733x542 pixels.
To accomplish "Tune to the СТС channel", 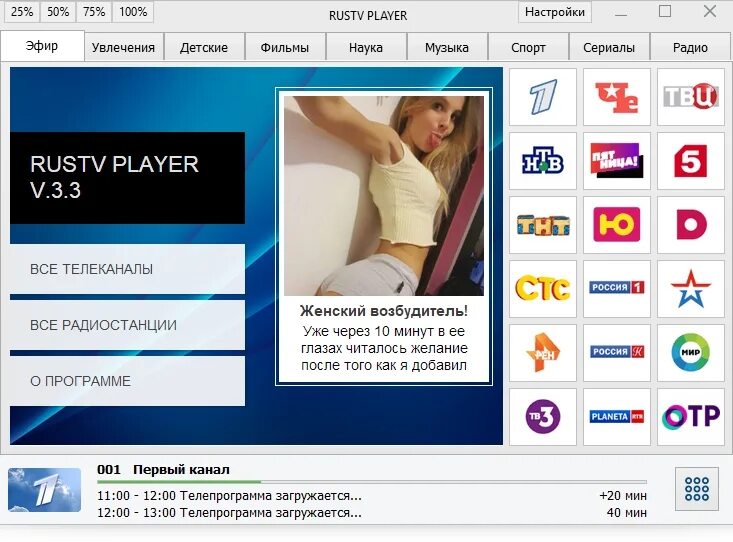I will (x=543, y=289).
